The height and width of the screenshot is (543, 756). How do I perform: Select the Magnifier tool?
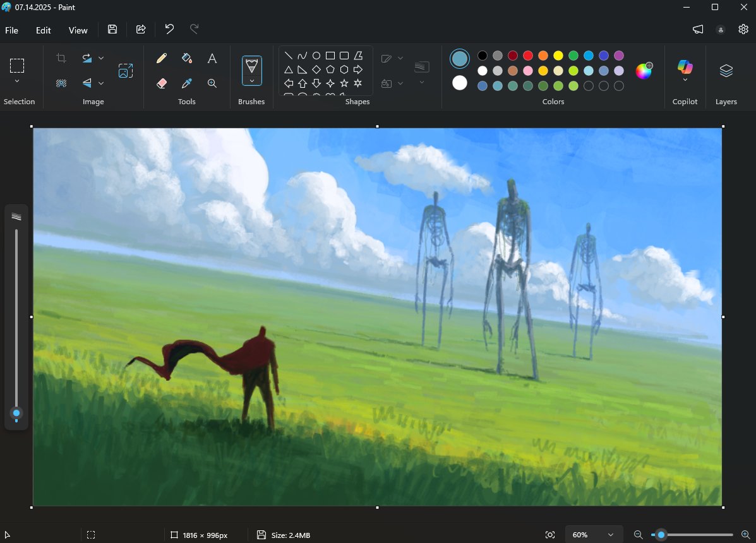[212, 83]
